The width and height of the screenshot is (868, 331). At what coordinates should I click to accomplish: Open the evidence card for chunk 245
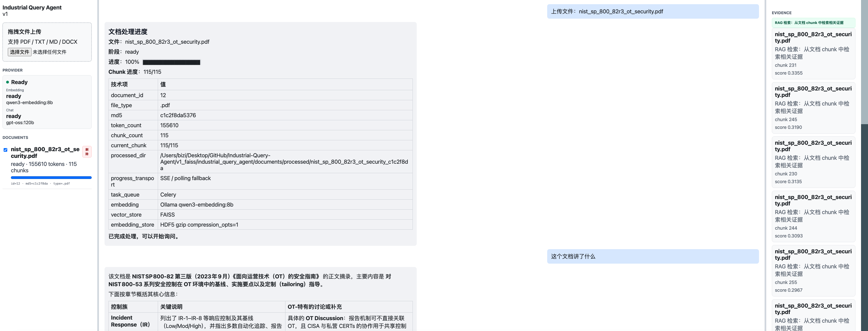pyautogui.click(x=813, y=108)
